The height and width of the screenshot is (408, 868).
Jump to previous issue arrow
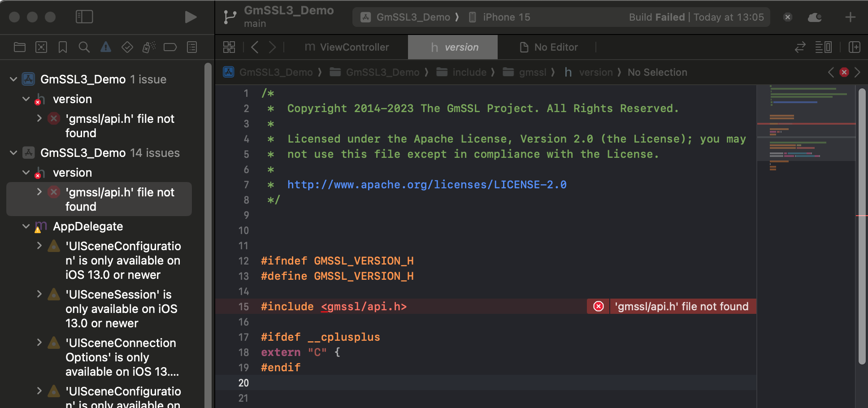click(x=831, y=72)
